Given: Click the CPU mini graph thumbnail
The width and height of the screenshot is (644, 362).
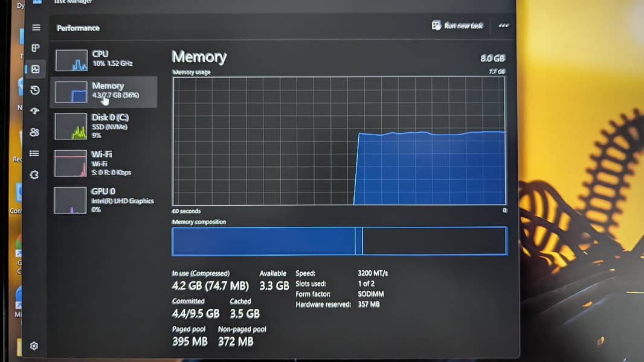Looking at the screenshot, I should [x=71, y=60].
